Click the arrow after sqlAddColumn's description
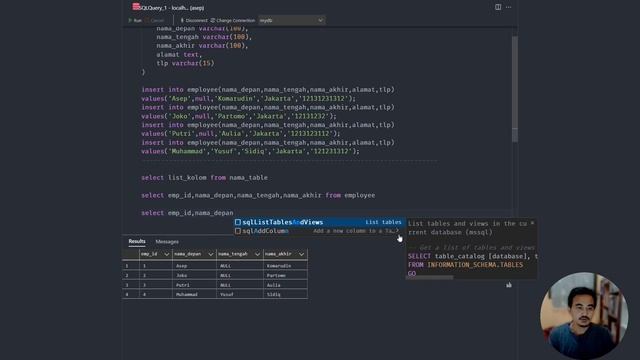The width and height of the screenshot is (640, 360). click(x=397, y=231)
